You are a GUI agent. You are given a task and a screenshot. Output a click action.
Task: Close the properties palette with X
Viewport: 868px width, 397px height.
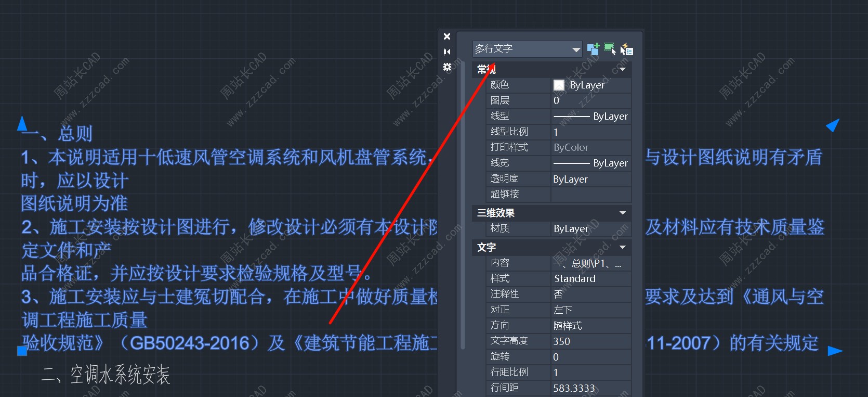(447, 36)
